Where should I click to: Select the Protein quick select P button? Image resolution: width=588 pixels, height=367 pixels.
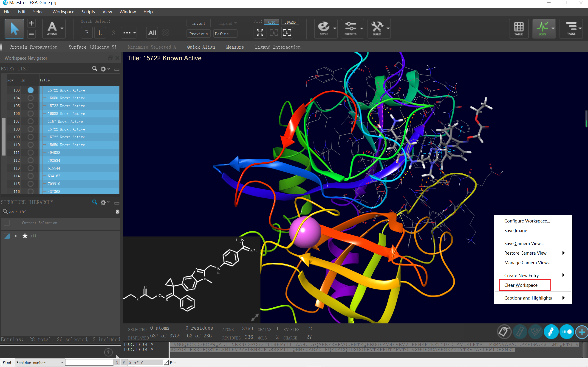87,33
